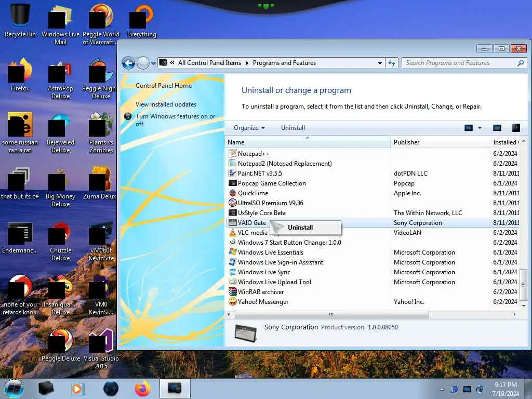Image resolution: width=532 pixels, height=399 pixels.
Task: Click the horizontal scroll right arrow
Action: [x=515, y=314]
